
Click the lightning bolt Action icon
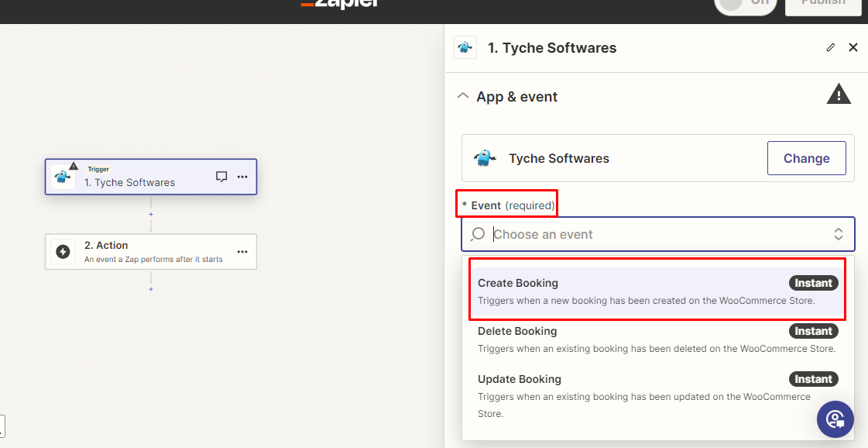click(63, 252)
